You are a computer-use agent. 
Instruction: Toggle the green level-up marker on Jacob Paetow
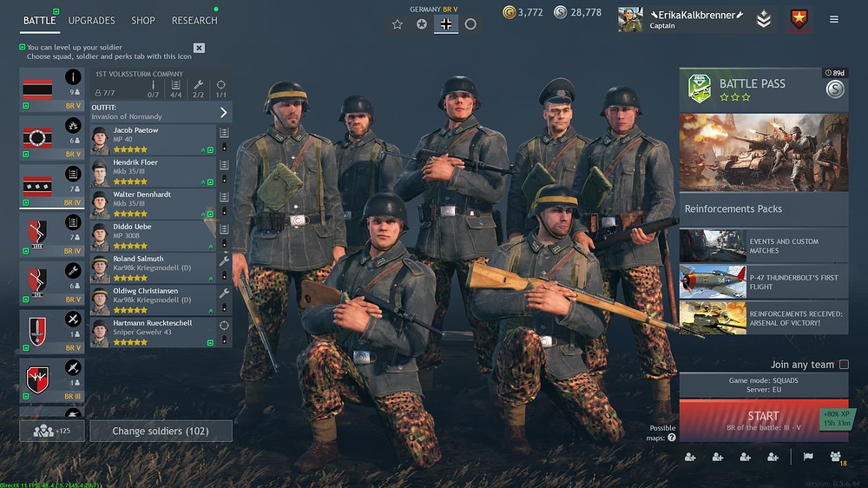[x=210, y=150]
